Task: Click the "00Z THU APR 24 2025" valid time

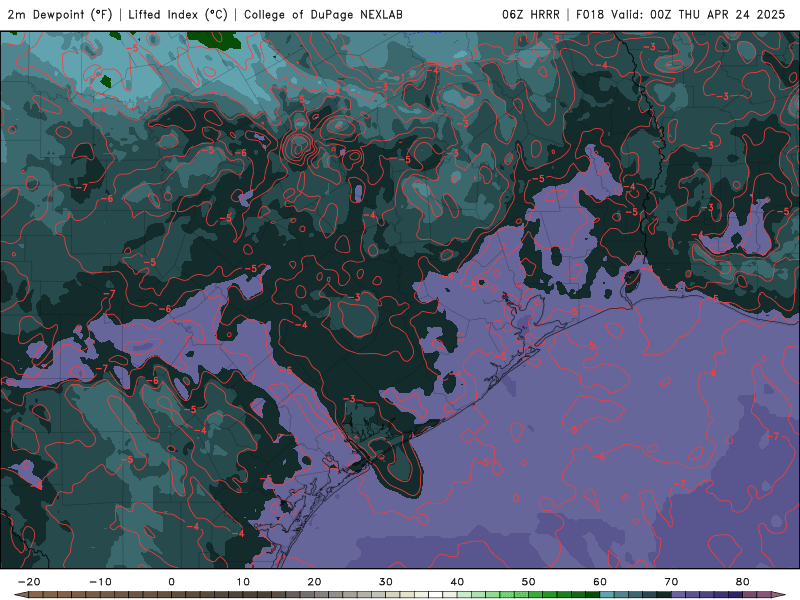Action: [x=717, y=14]
